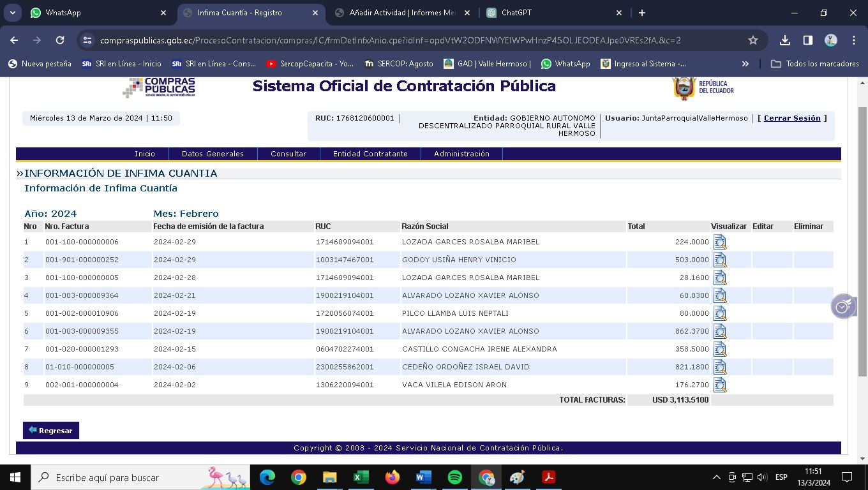868x490 pixels.
Task: Visualize the PILCO LLAMBA LUIS NEPTALI invoice
Action: pos(720,313)
